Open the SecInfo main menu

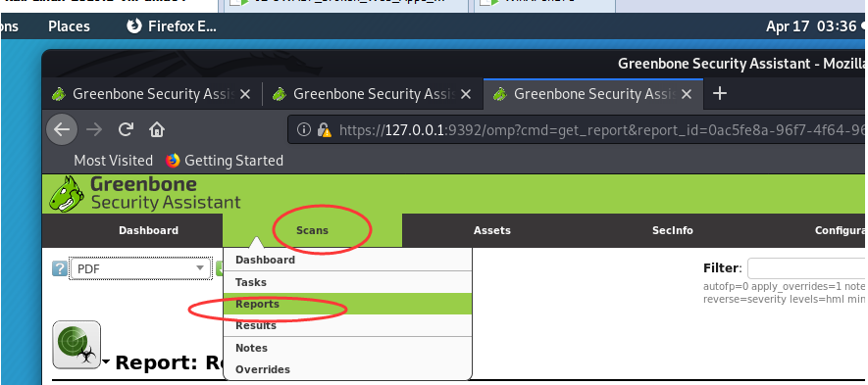pyautogui.click(x=672, y=230)
